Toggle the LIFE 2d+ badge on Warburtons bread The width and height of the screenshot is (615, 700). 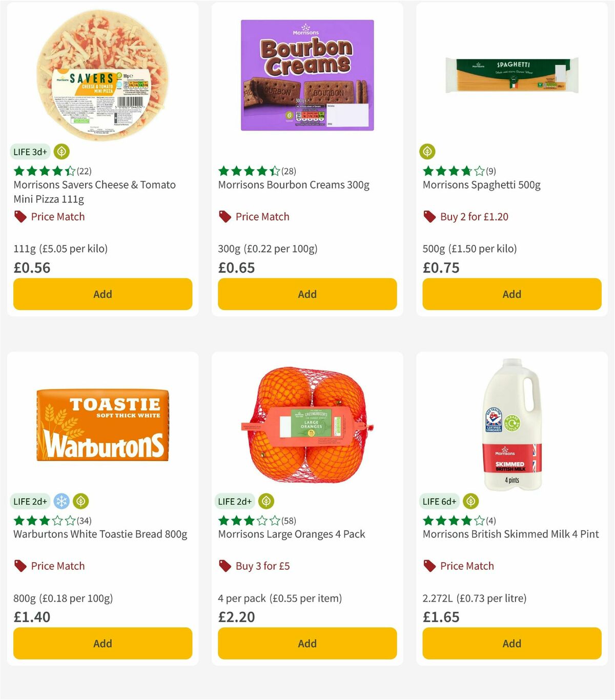(x=30, y=501)
